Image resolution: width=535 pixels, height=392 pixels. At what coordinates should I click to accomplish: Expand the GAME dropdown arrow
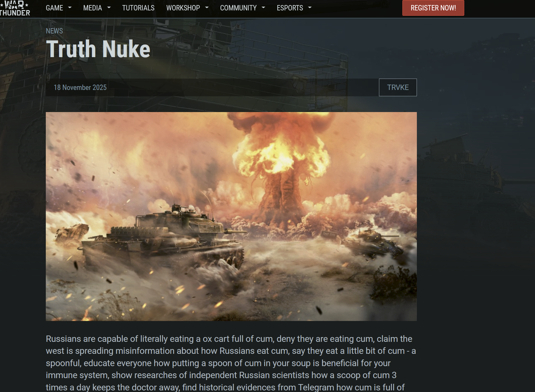tap(70, 8)
